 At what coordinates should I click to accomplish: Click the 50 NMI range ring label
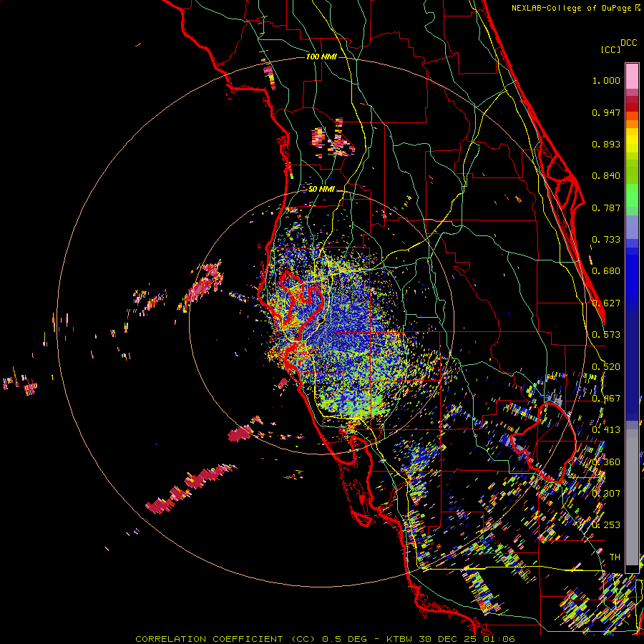pos(321,189)
